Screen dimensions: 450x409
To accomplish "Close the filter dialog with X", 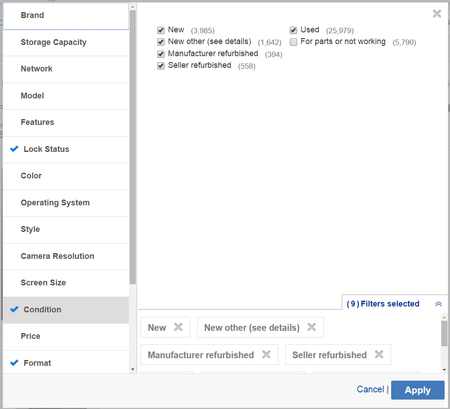I will [x=437, y=14].
